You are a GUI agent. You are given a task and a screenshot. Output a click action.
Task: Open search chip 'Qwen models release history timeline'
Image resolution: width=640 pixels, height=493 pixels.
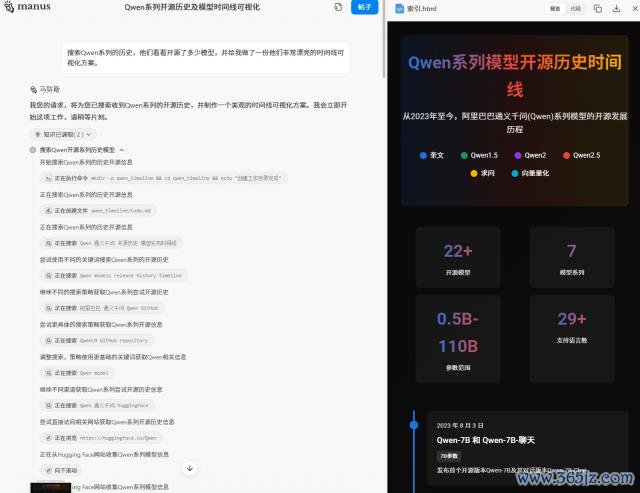(114, 275)
